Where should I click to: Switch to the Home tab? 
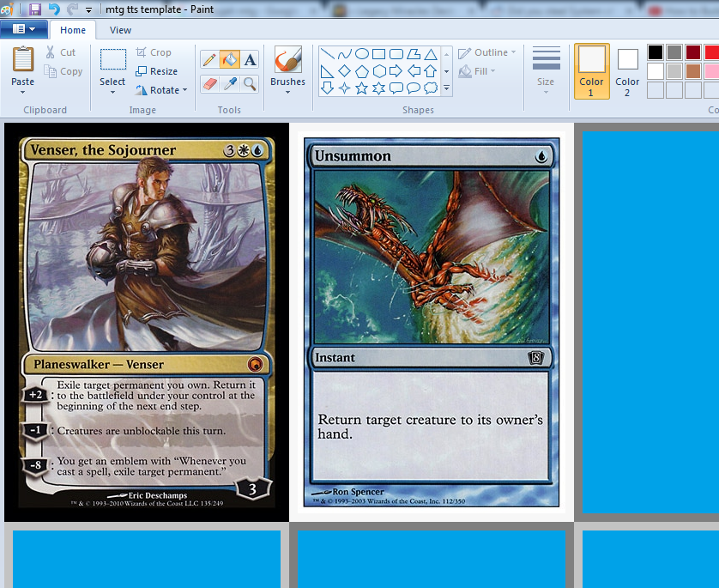73,30
